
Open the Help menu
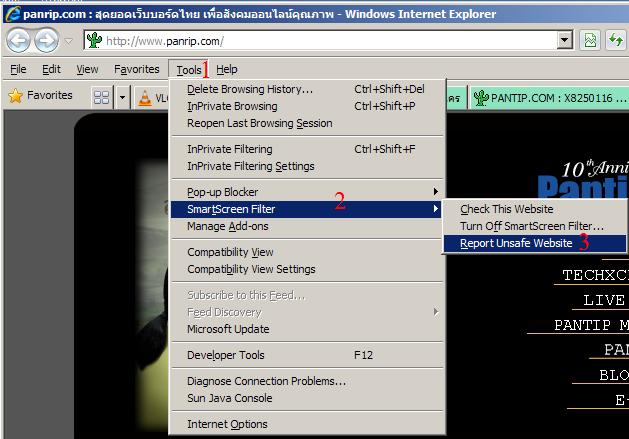[x=227, y=69]
